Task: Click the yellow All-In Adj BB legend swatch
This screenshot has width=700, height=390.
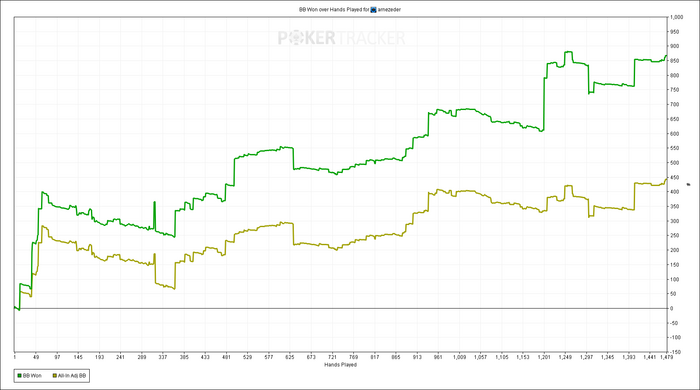Action: pyautogui.click(x=55, y=376)
